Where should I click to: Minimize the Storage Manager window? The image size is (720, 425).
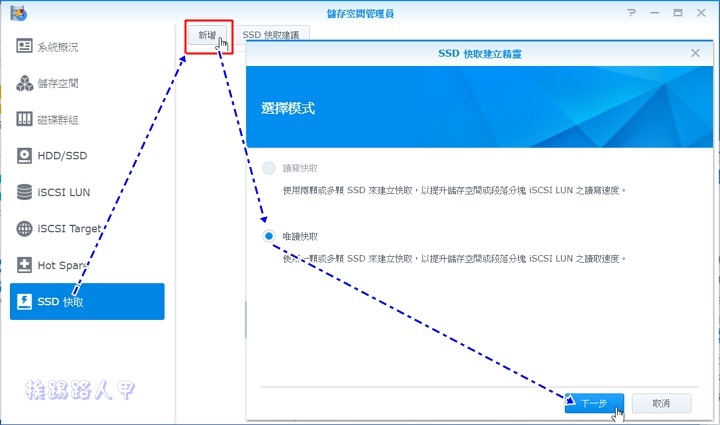[x=655, y=13]
